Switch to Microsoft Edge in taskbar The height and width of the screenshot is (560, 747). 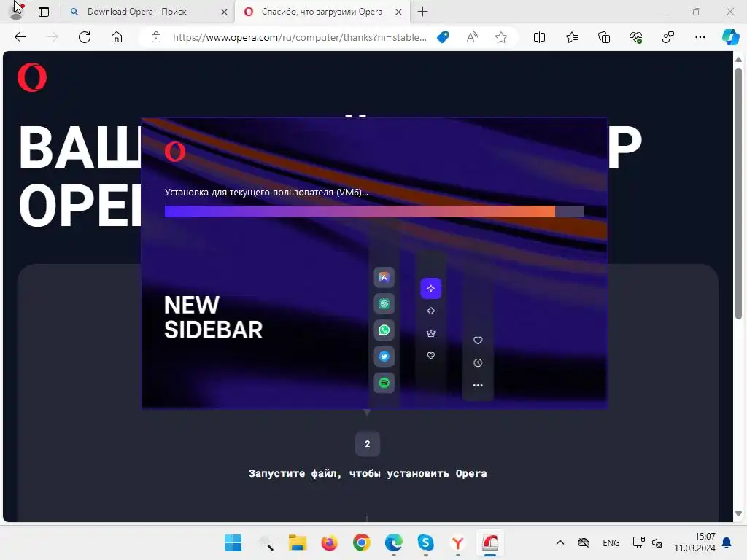(393, 542)
